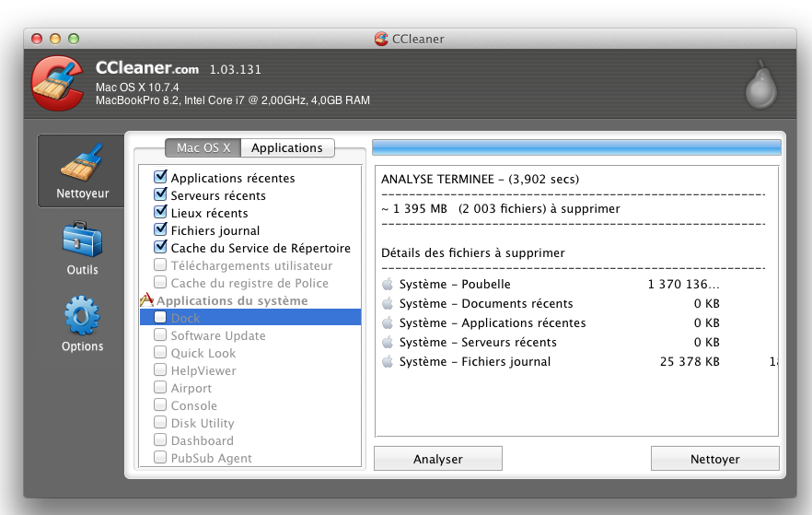Select the Dock row in the list
This screenshot has height=515, width=812.
249,318
